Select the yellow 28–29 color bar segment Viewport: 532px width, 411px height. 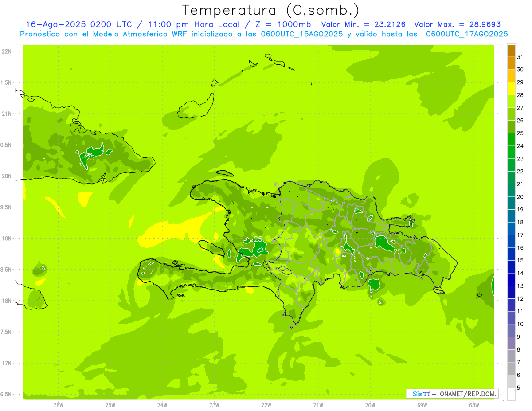point(511,89)
